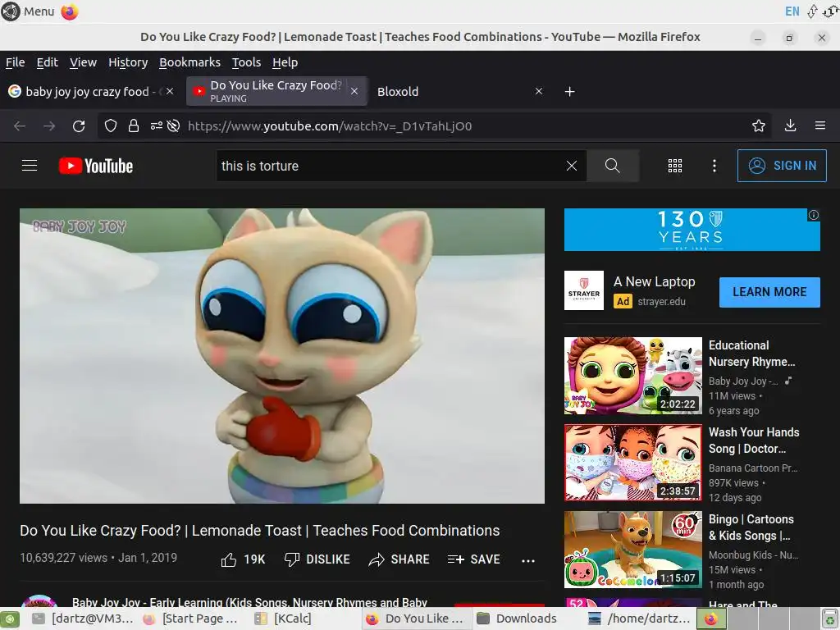Open Firefox application hamburger menu
This screenshot has height=630, width=840.
pyautogui.click(x=820, y=126)
